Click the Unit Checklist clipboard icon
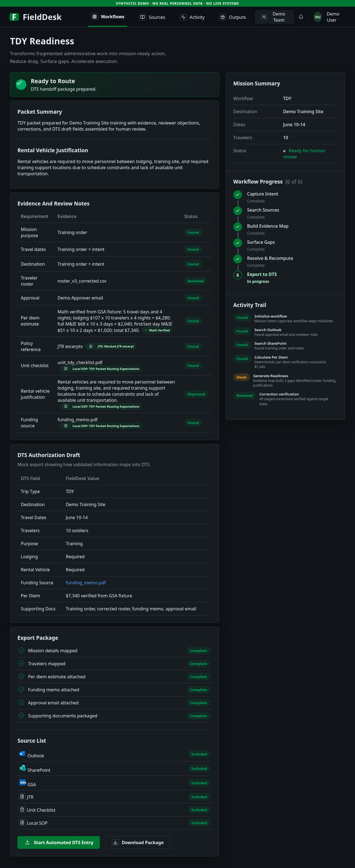Image resolution: width=355 pixels, height=868 pixels. [x=22, y=809]
